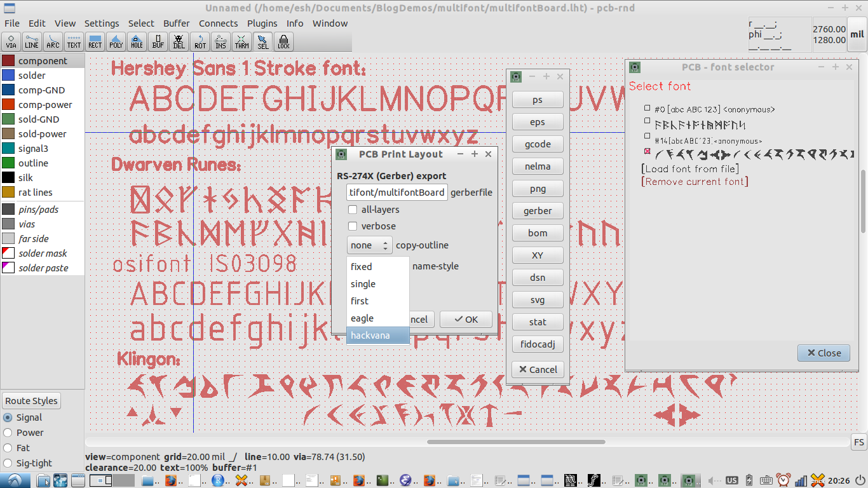
Task: Select the DEL delete tool
Action: coord(179,42)
